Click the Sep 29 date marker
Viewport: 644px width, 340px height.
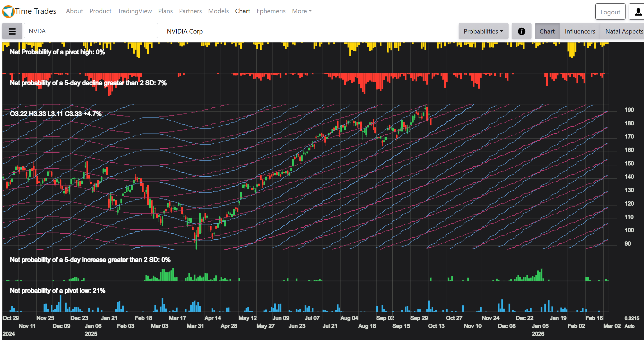pyautogui.click(x=419, y=318)
